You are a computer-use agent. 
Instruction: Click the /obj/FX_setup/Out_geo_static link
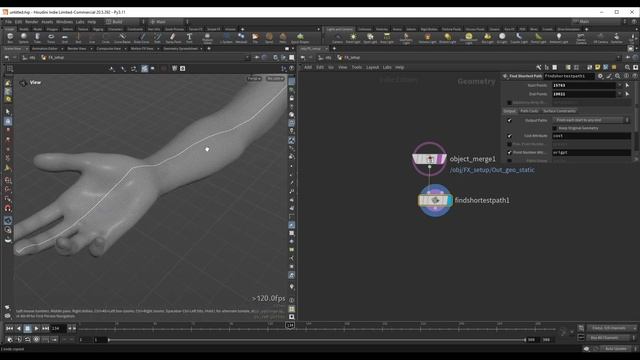click(492, 170)
